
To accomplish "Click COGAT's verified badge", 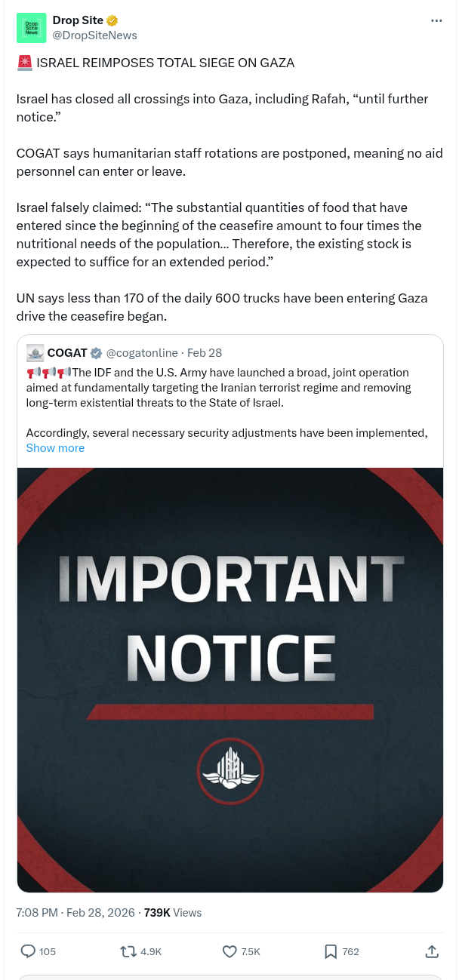I will point(97,353).
